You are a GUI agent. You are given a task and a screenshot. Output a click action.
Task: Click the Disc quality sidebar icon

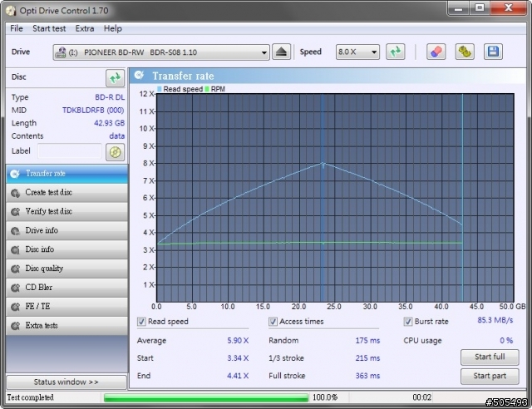coord(15,269)
